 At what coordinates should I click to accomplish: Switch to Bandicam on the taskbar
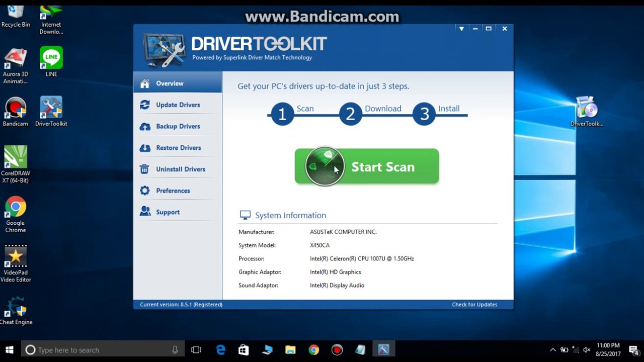point(337,350)
